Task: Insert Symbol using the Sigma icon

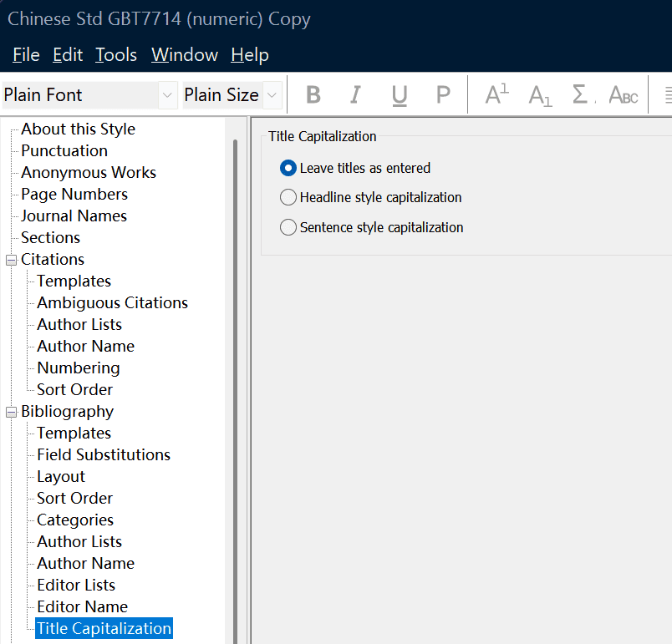Action: tap(580, 95)
